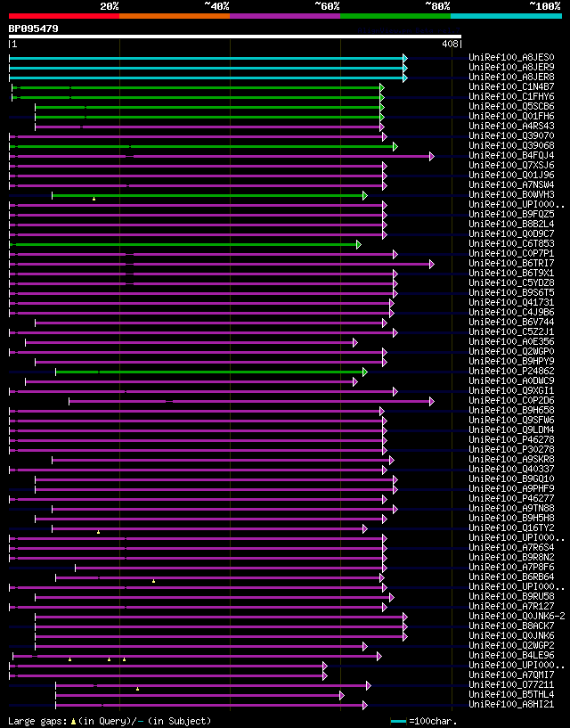Open hit UniRef100_A8JER8
The height and width of the screenshot is (728, 570).
[x=511, y=77]
